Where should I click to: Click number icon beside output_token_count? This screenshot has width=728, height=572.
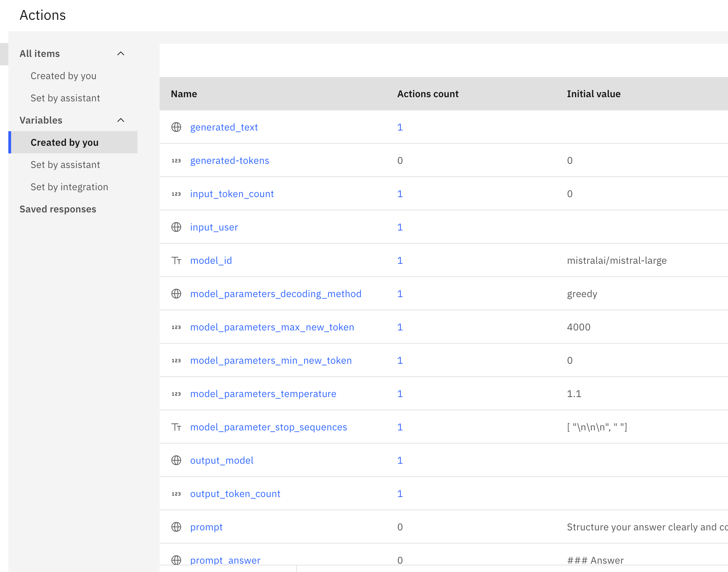click(x=176, y=494)
